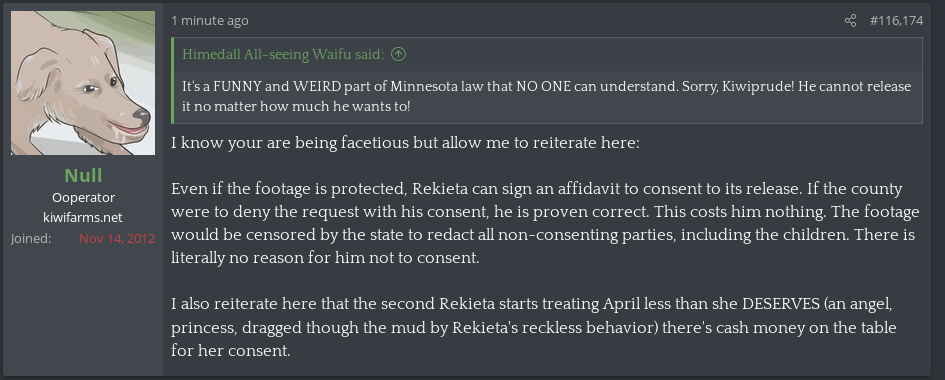
Task: Click the up-arrow icon in the quote header
Action: (398, 54)
